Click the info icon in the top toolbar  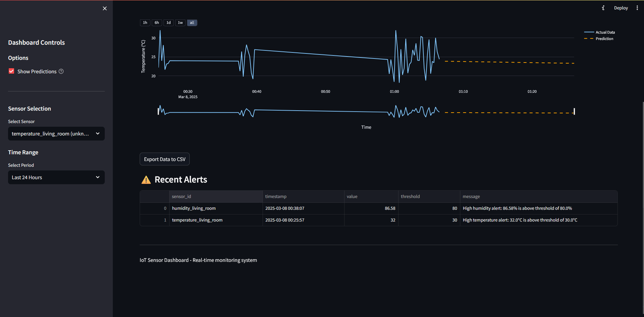tap(603, 7)
